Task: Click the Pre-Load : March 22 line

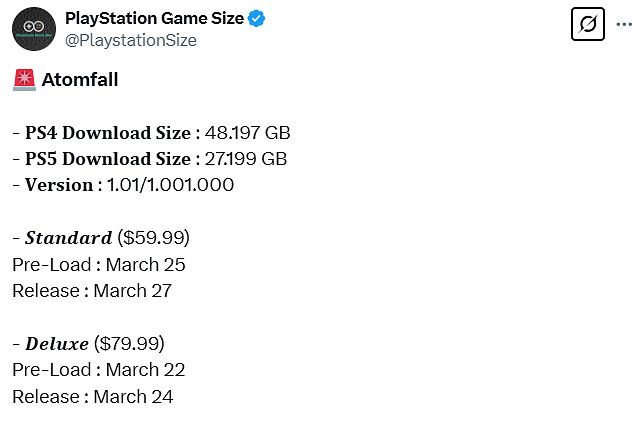Action: click(99, 370)
